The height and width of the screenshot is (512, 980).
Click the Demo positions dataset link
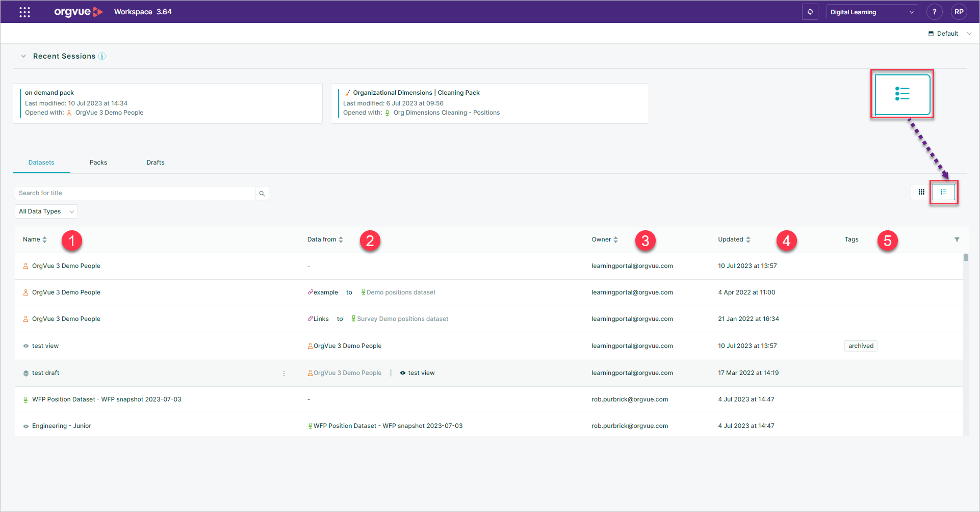(401, 292)
